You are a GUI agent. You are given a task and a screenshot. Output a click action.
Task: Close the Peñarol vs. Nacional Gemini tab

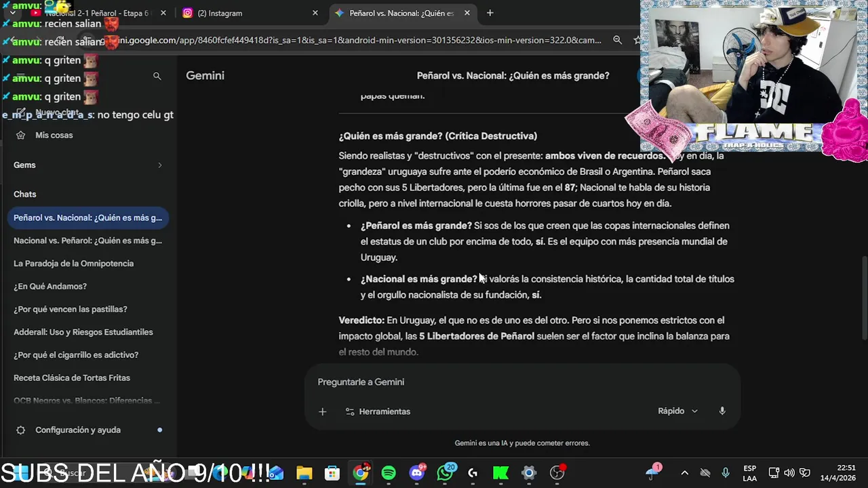(467, 13)
